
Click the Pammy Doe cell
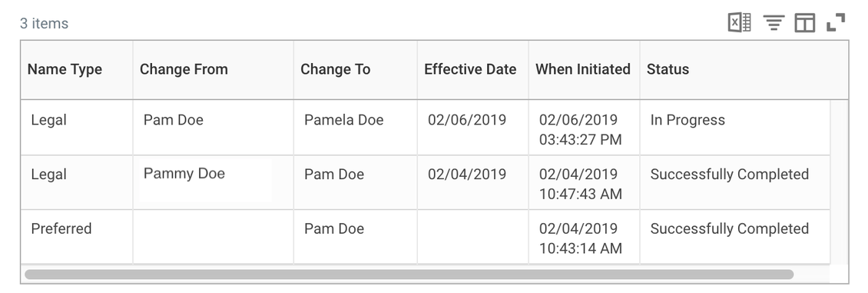(184, 174)
